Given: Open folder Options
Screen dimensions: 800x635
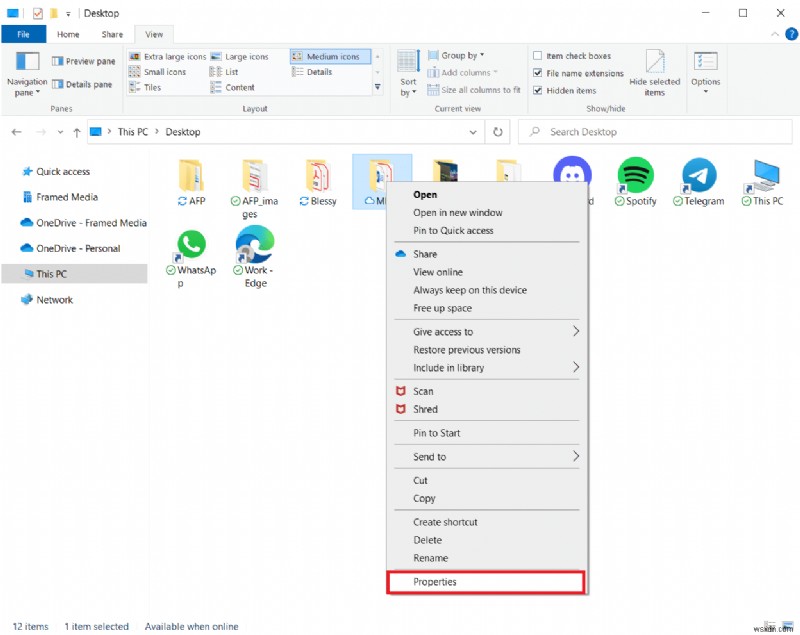Looking at the screenshot, I should 706,73.
